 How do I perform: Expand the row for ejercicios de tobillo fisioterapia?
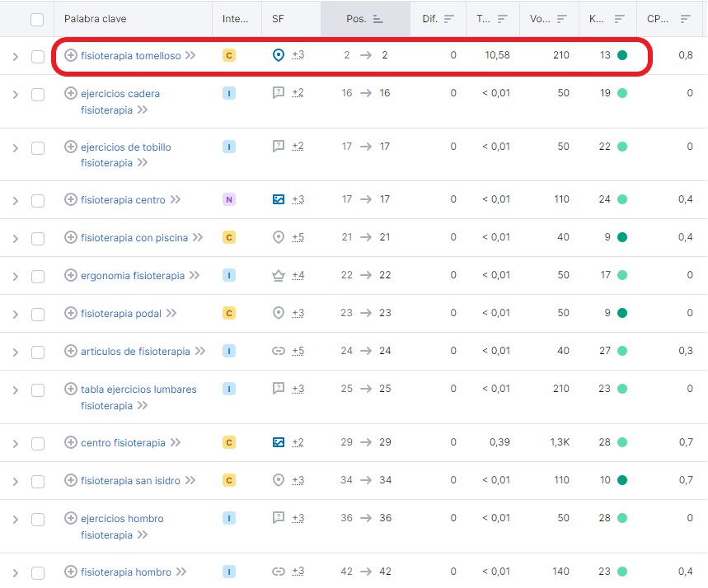(x=15, y=148)
